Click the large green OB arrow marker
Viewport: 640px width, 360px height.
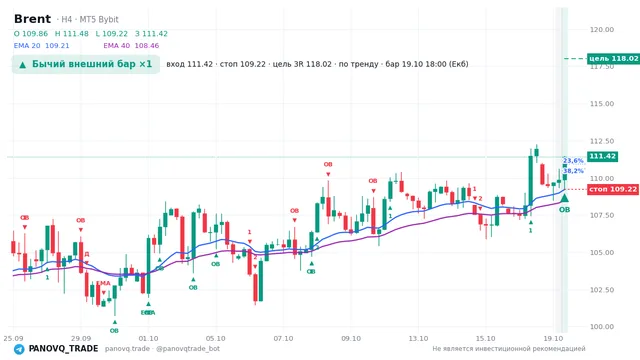(564, 198)
